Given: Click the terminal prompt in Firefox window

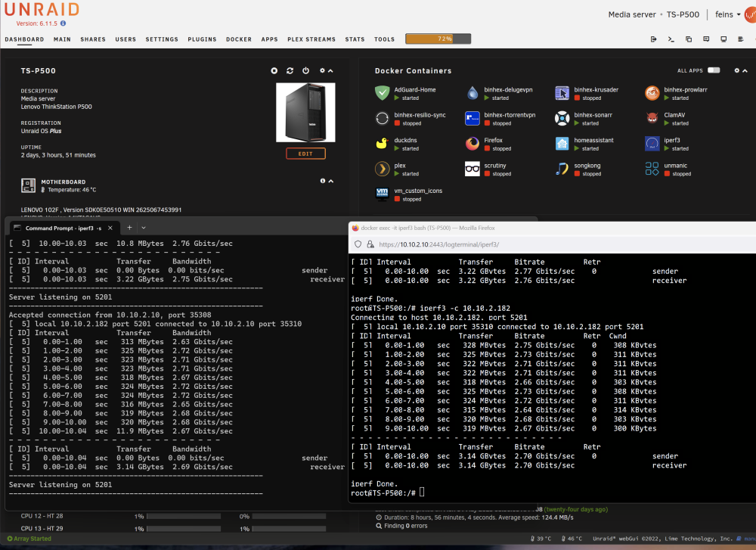Looking at the screenshot, I should (388, 493).
